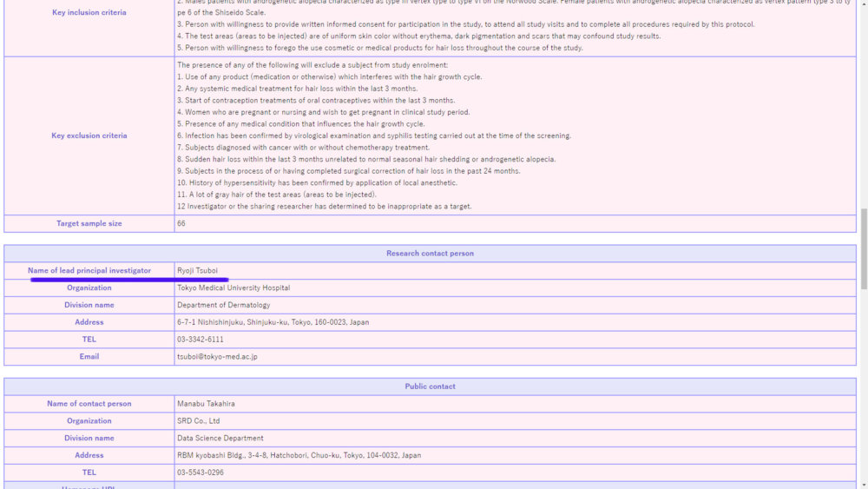Click the sample size value 66
Screen dimensions: 868x489
coord(181,223)
